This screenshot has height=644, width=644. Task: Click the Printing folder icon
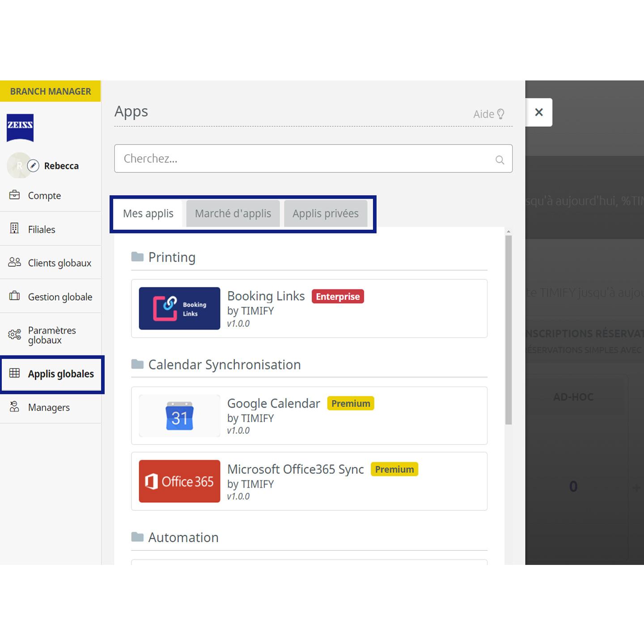pyautogui.click(x=137, y=257)
